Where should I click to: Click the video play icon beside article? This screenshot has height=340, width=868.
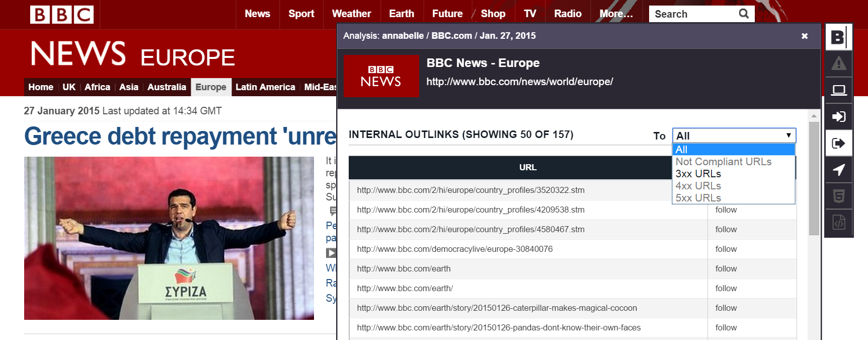[331, 253]
